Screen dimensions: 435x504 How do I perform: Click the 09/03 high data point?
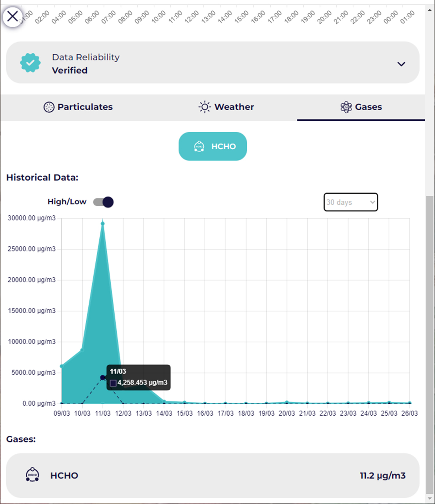(x=62, y=366)
